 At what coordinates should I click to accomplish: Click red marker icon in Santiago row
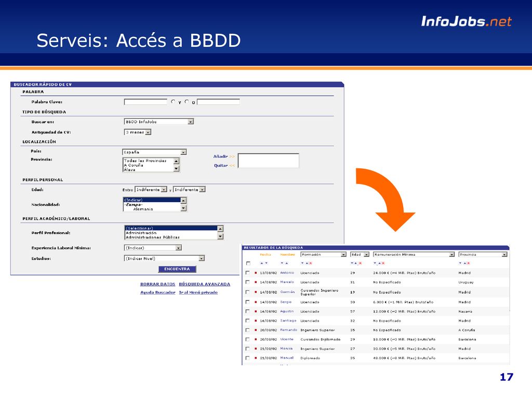tap(256, 320)
